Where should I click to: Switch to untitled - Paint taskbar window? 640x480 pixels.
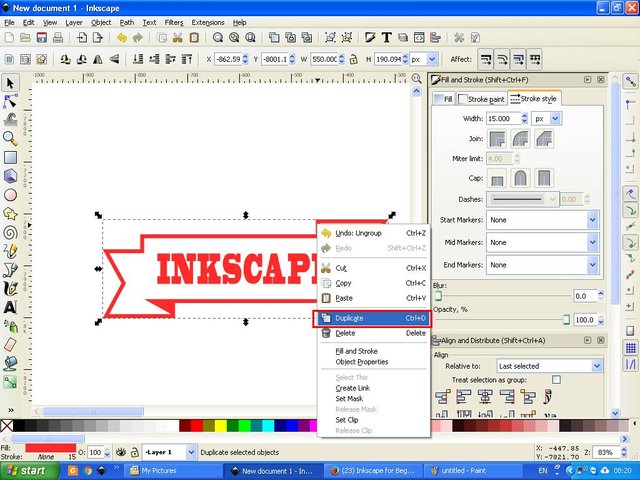[x=475, y=471]
